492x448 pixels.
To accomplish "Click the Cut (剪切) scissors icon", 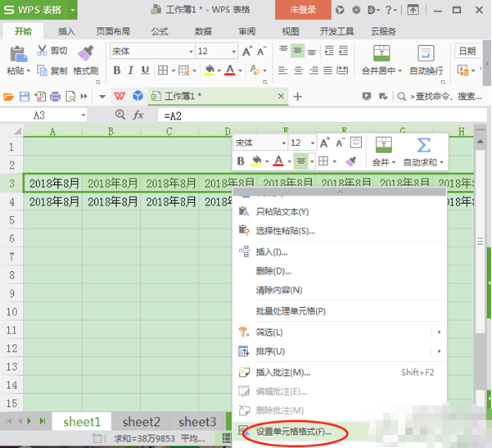I will [x=42, y=50].
